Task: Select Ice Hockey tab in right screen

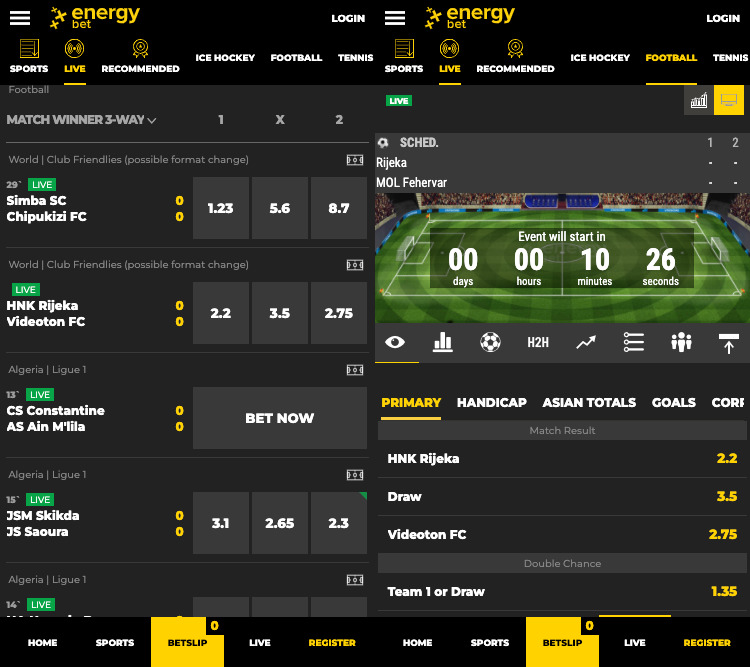Action: click(x=600, y=57)
